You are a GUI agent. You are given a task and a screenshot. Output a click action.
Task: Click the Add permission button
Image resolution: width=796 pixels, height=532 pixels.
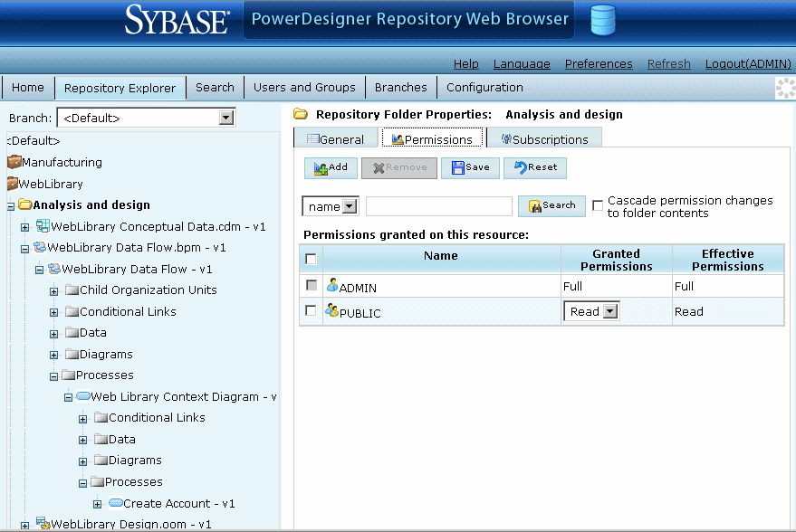coord(331,167)
